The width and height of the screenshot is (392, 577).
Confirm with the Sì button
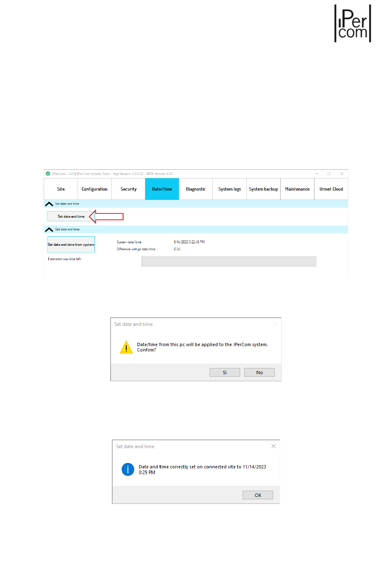pyautogui.click(x=224, y=373)
